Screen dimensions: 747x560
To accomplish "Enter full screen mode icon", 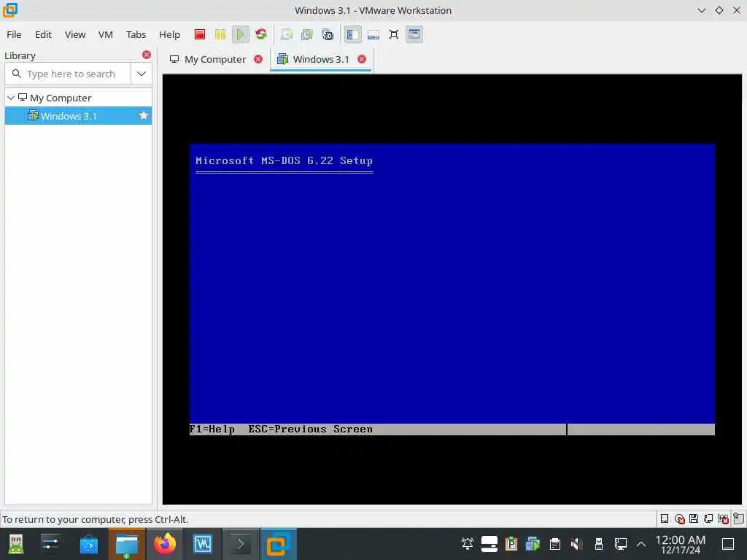I will (394, 34).
